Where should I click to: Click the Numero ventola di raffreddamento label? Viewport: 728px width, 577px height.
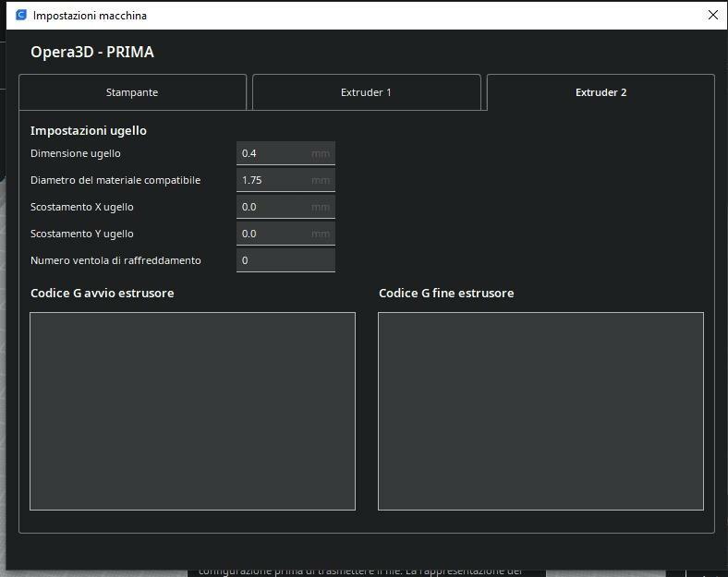point(115,260)
